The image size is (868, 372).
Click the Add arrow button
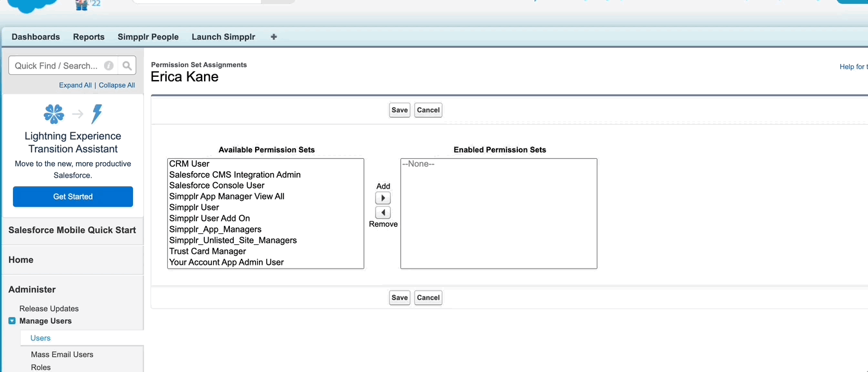pyautogui.click(x=383, y=198)
